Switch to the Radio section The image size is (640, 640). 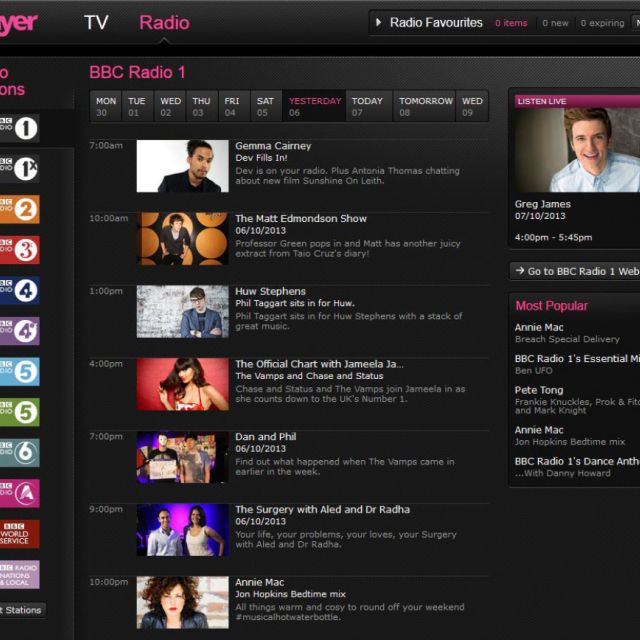(164, 22)
